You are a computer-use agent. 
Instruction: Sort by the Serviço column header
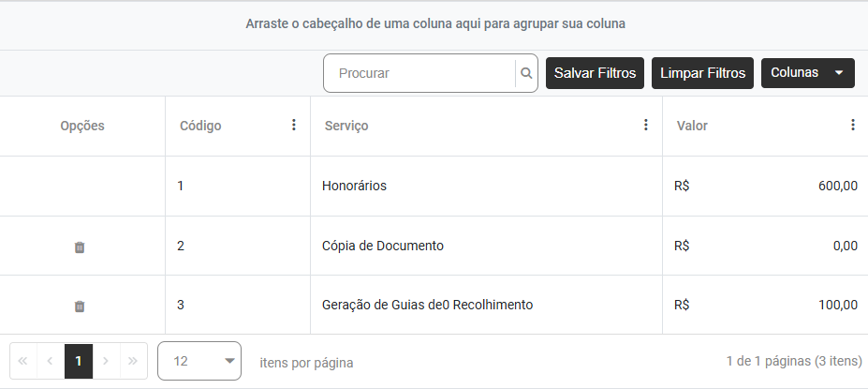click(346, 126)
